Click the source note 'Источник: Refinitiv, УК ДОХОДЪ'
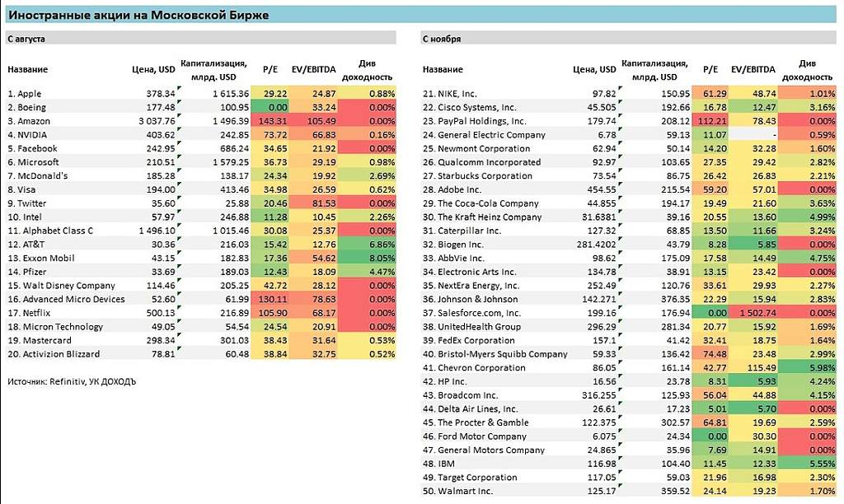 click(72, 381)
